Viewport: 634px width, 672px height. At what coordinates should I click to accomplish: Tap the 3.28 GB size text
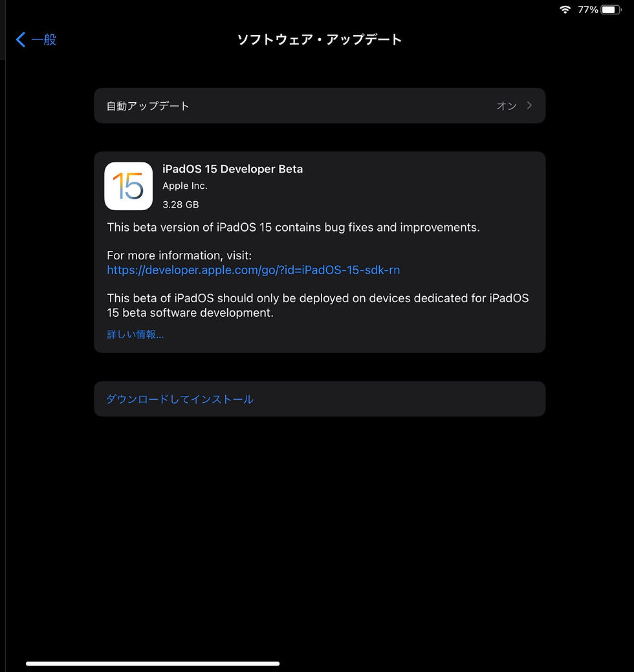[180, 204]
